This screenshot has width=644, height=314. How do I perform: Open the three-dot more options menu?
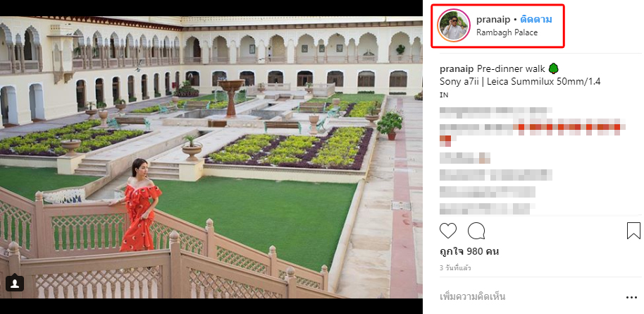coord(632,298)
